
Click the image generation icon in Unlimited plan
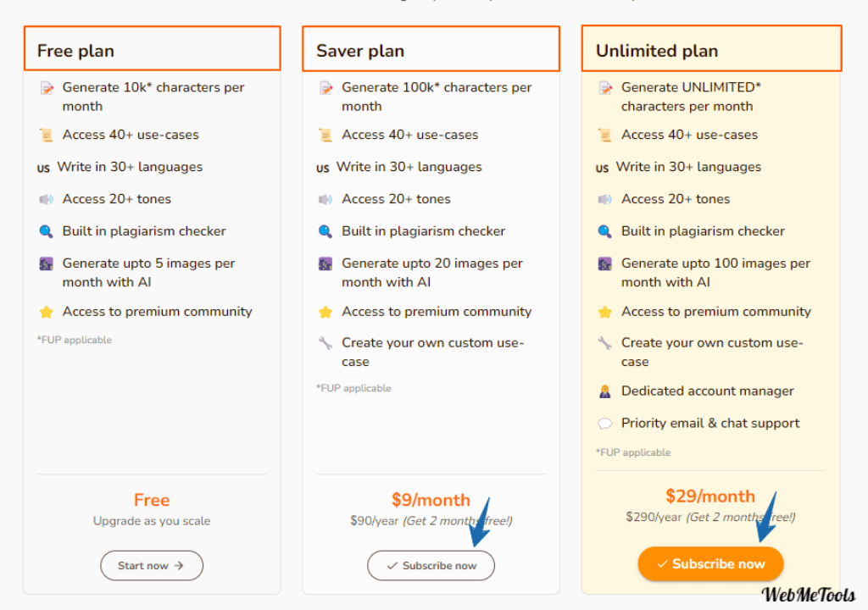(x=604, y=263)
